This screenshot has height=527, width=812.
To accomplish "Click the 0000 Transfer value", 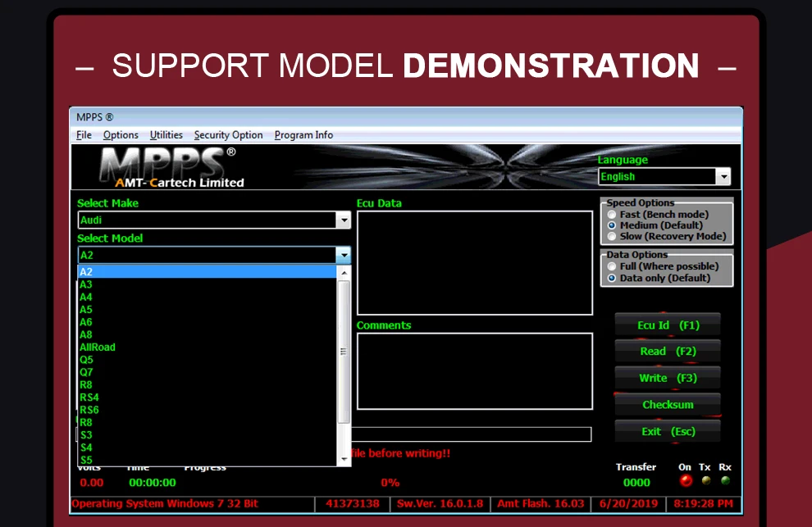I will tap(636, 483).
